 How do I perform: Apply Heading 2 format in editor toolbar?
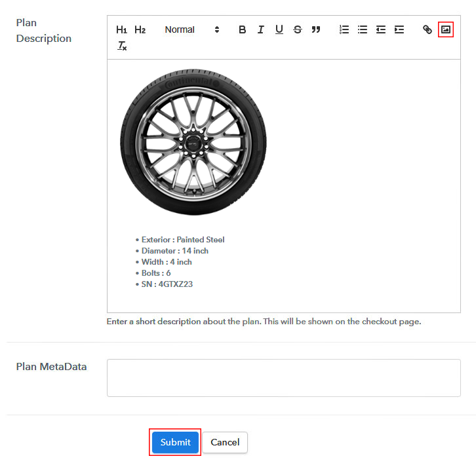[x=140, y=29]
